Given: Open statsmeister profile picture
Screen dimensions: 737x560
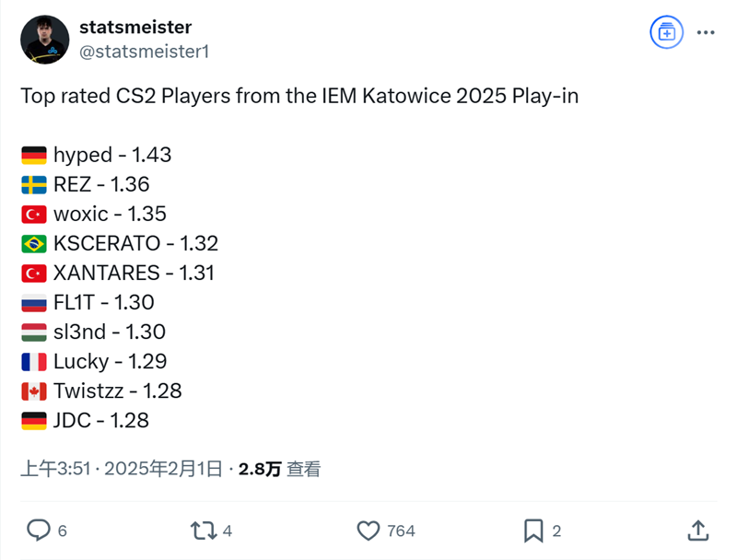Looking at the screenshot, I should (44, 40).
